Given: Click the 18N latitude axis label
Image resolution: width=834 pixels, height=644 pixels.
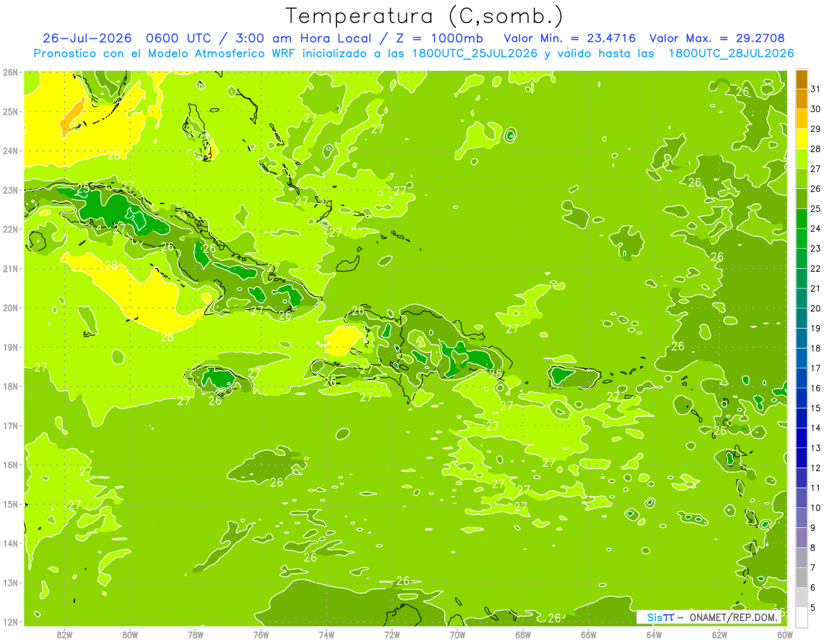Looking at the screenshot, I should click(x=10, y=386).
